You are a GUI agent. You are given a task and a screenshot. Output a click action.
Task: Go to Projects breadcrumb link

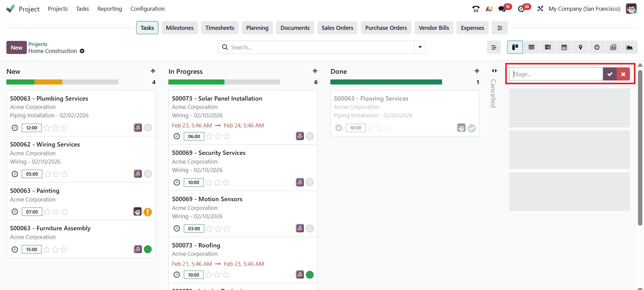tap(38, 44)
